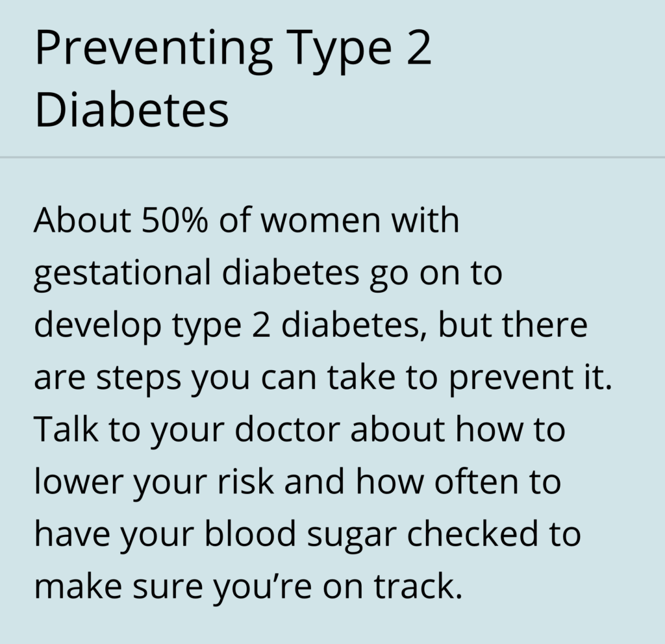Click the word "lower" in the paragraph
The width and height of the screenshot is (665, 644).
pos(79,482)
